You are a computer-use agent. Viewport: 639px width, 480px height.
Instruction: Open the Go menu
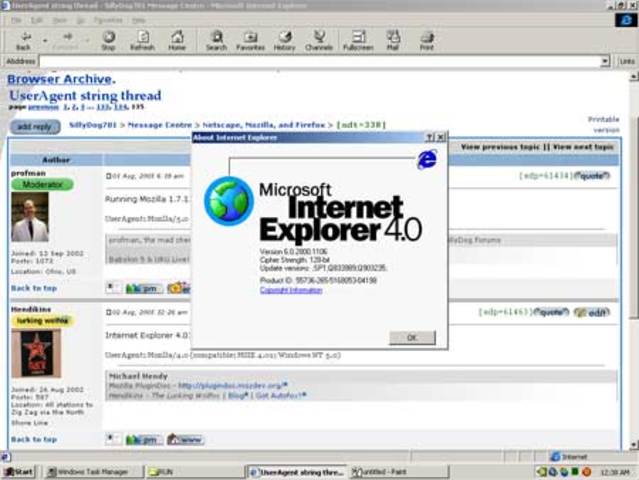[x=80, y=20]
